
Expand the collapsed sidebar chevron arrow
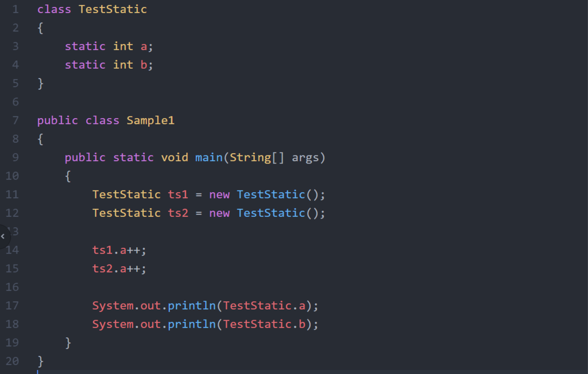3,236
